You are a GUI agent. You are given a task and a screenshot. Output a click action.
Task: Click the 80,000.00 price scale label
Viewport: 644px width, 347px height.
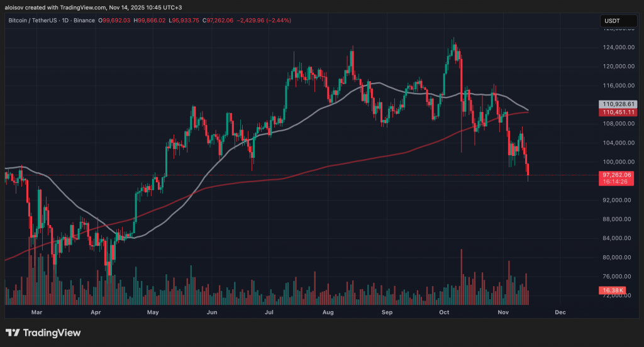618,257
